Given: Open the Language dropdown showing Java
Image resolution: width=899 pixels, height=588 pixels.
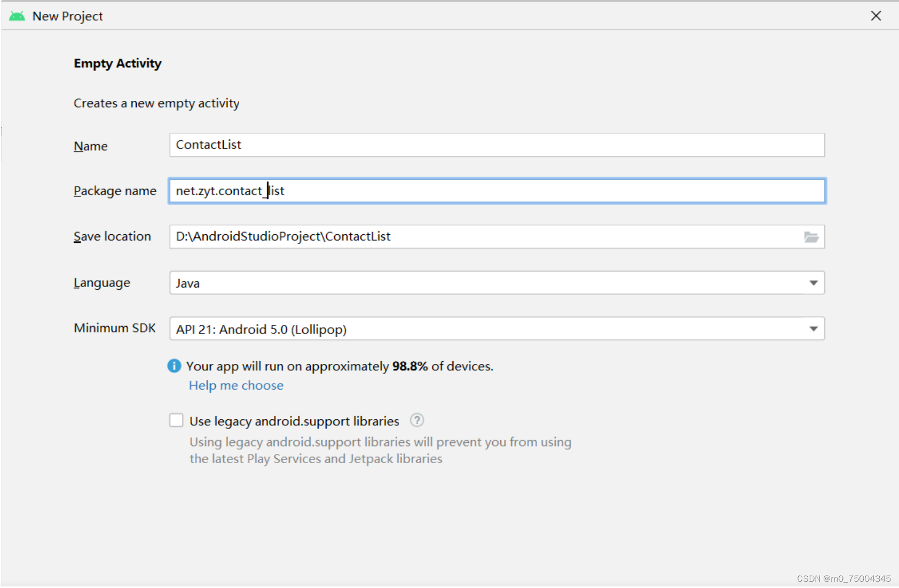Looking at the screenshot, I should pyautogui.click(x=497, y=283).
